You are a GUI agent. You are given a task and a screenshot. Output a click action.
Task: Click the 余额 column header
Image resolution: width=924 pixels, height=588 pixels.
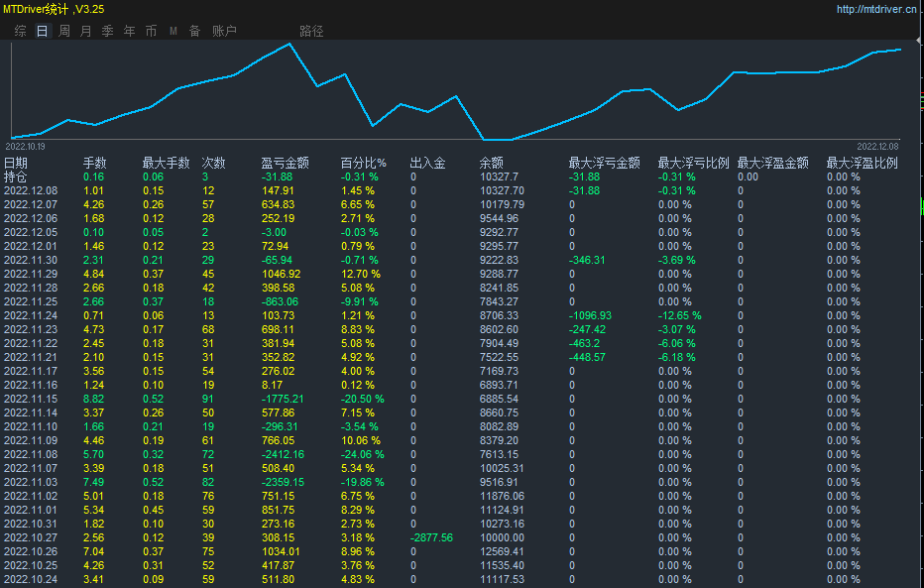492,164
